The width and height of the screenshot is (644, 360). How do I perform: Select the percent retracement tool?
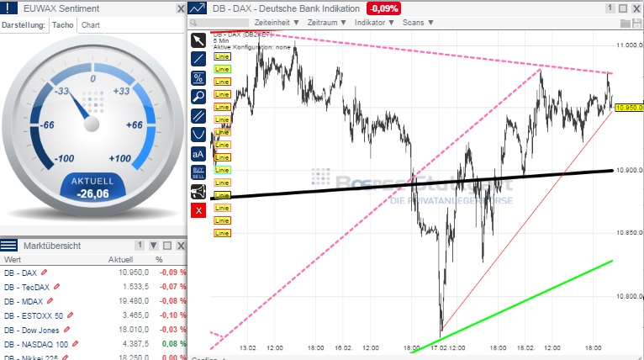[198, 77]
